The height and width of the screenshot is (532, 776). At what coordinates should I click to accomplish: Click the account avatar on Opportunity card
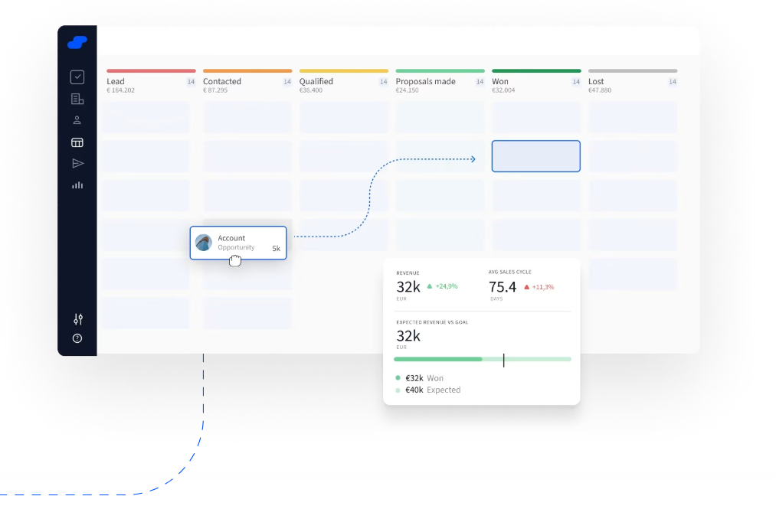pyautogui.click(x=204, y=243)
